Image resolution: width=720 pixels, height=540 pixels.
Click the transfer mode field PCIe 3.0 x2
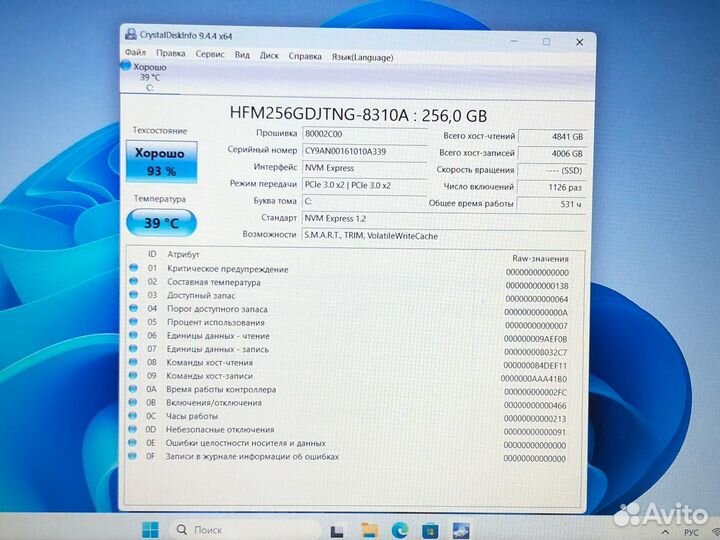click(364, 185)
